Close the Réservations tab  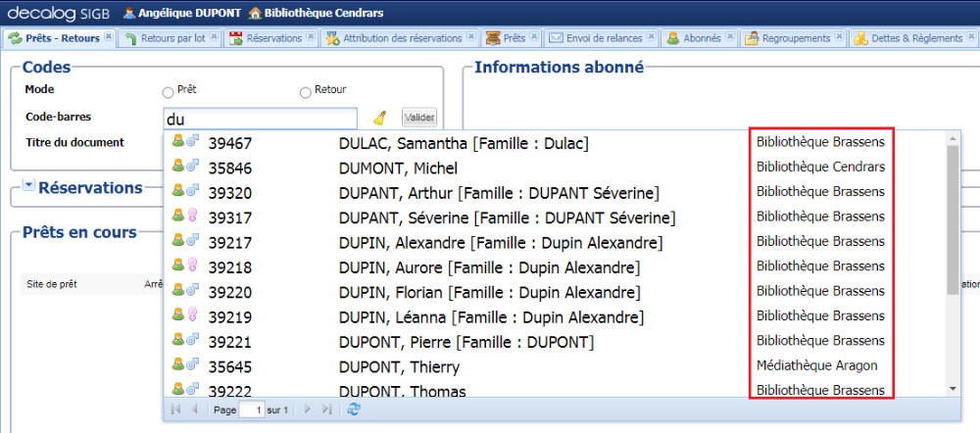(x=311, y=37)
